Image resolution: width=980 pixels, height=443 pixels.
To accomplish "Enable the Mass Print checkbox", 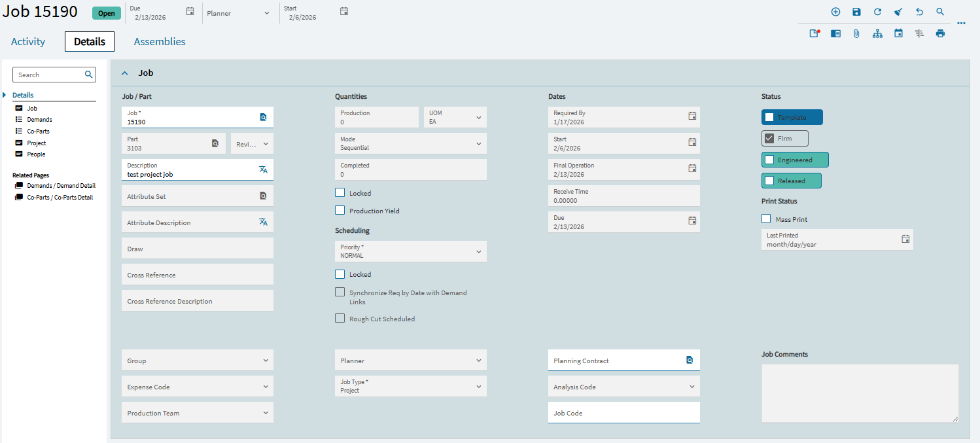I will [766, 219].
